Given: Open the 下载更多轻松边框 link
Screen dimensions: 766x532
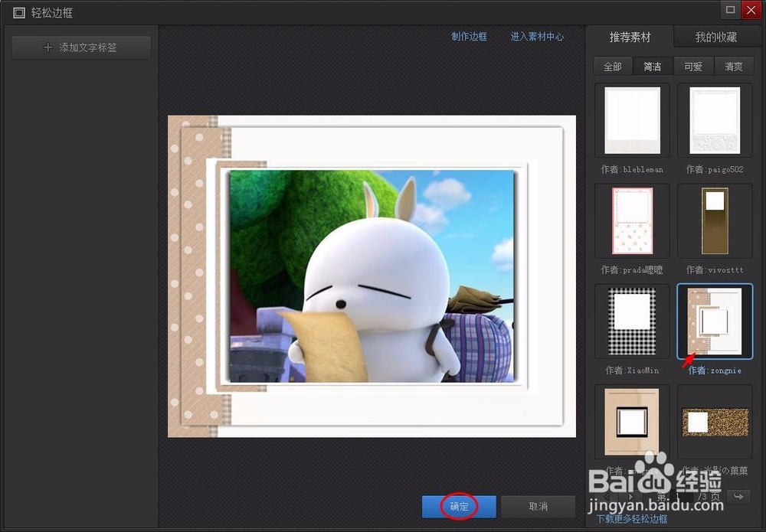Looking at the screenshot, I should coord(632,519).
